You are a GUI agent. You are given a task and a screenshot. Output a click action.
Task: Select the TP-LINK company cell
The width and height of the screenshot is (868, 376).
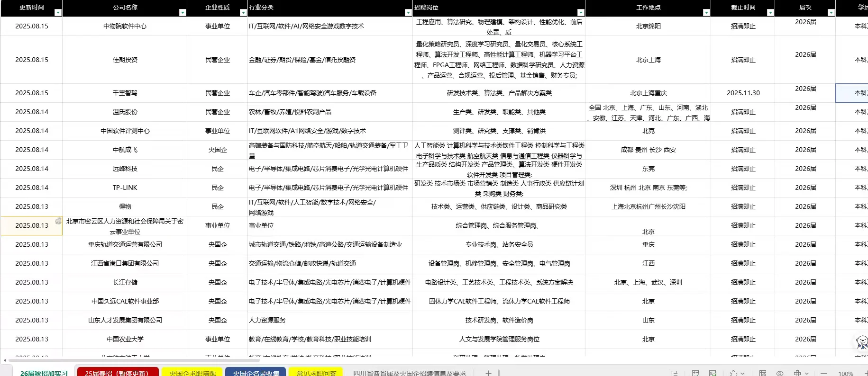point(125,188)
